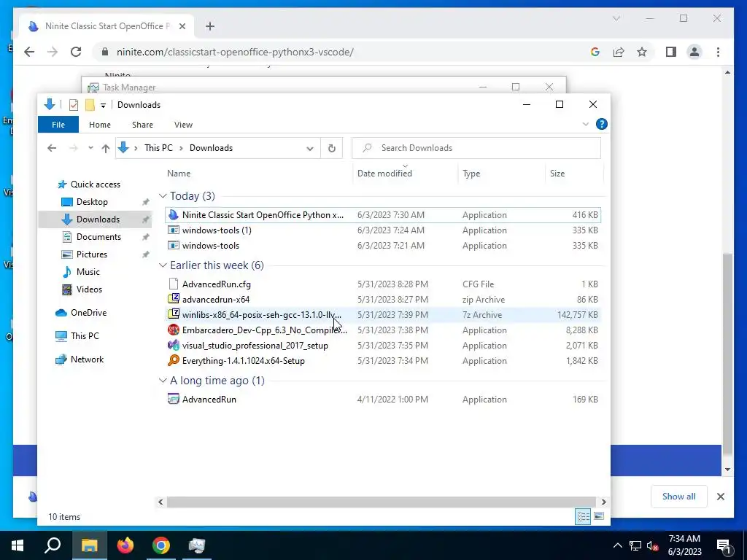
Task: Open Chrome side panel icon
Action: pos(671,52)
